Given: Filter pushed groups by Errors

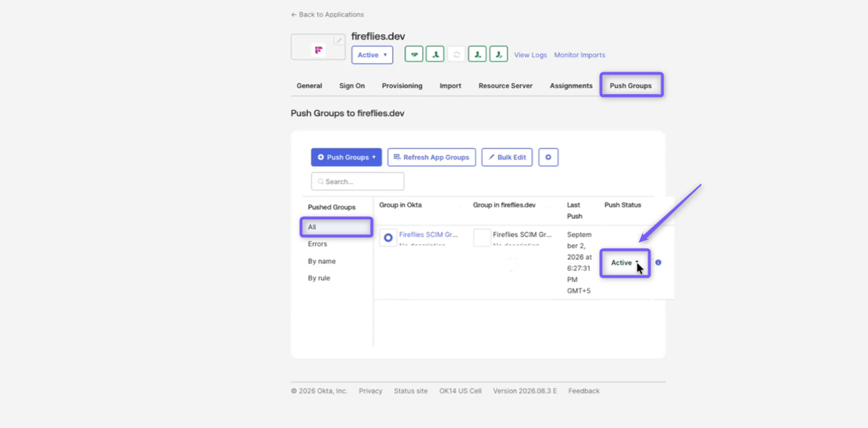Looking at the screenshot, I should click(x=317, y=244).
